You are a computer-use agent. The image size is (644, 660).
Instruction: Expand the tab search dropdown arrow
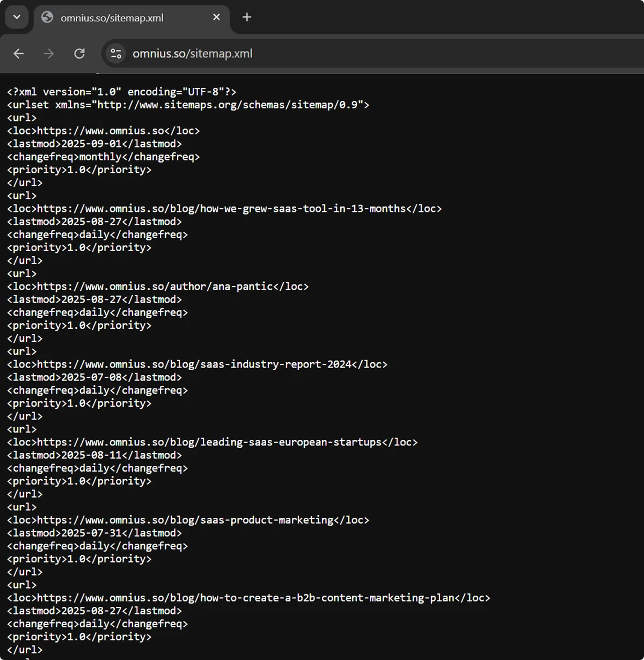[x=17, y=17]
